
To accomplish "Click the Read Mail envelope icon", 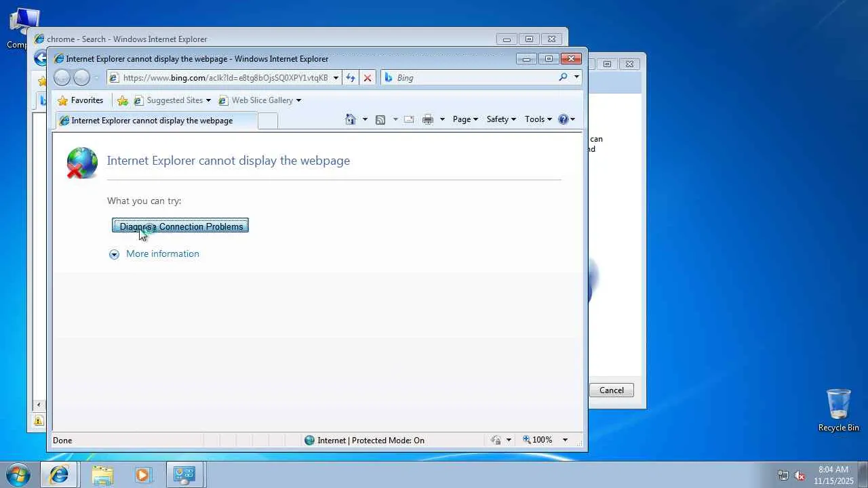I will coord(409,119).
